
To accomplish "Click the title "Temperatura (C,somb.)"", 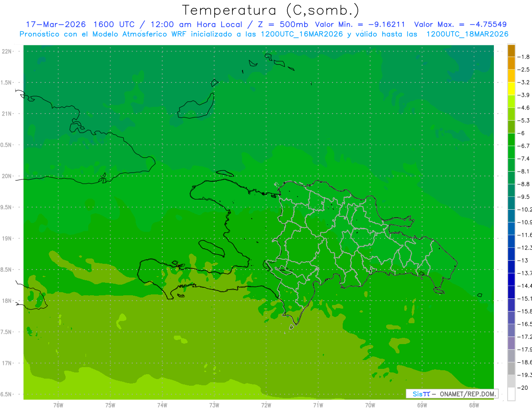I will point(270,10).
